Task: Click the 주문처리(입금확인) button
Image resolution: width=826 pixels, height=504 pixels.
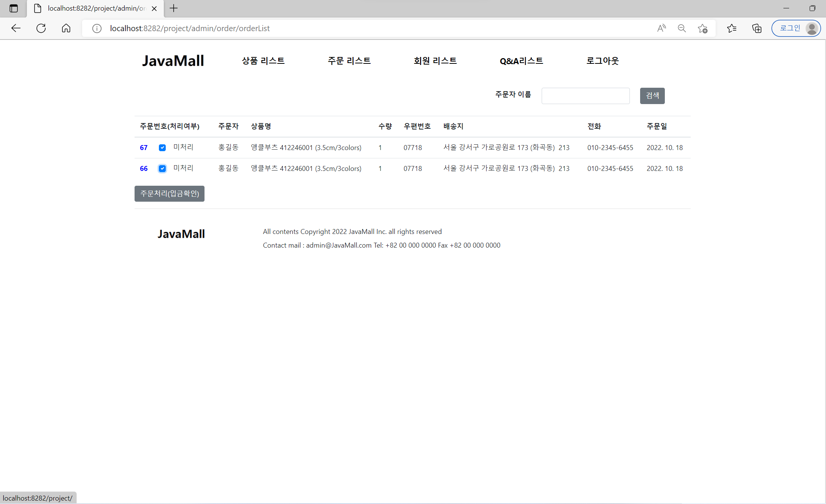Action: (x=170, y=194)
